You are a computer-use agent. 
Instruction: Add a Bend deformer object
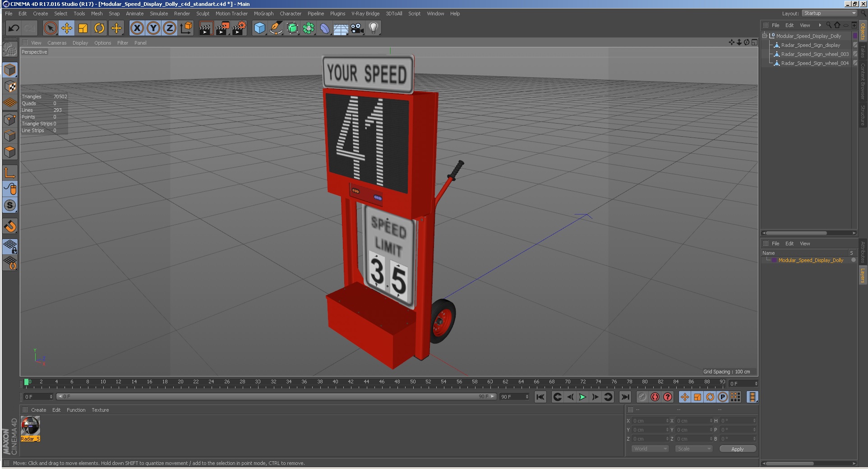click(325, 28)
